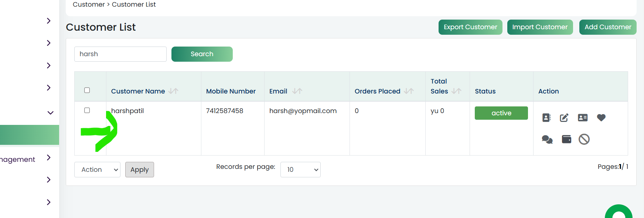This screenshot has height=218, width=644.
Task: Click the heart wishlist icon
Action: pos(601,117)
